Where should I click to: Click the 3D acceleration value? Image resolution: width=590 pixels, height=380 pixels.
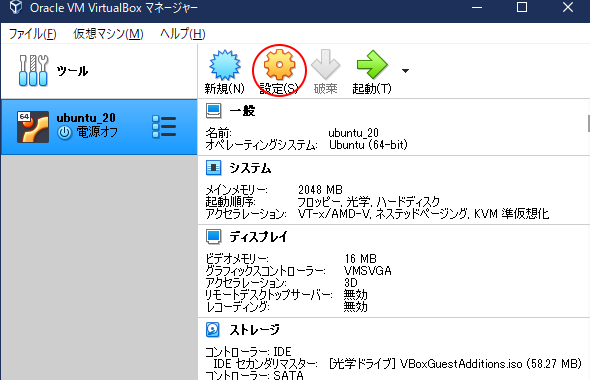click(x=351, y=283)
